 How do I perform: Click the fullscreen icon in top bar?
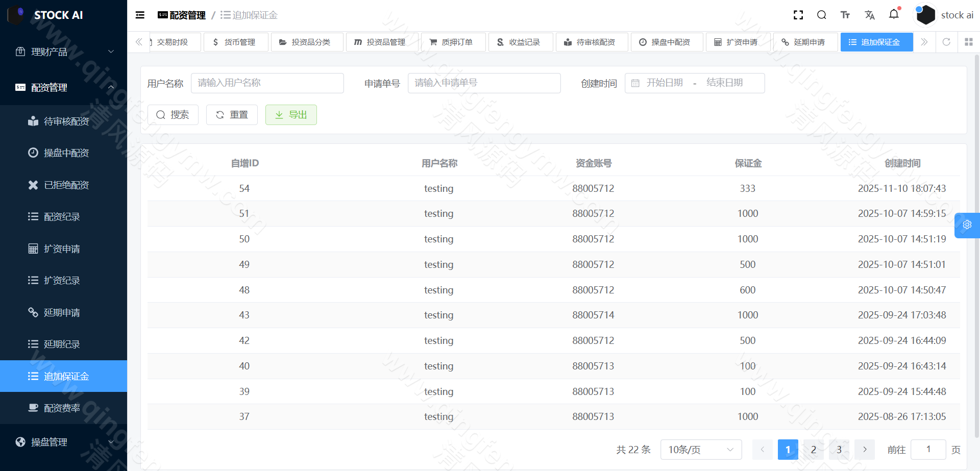798,15
